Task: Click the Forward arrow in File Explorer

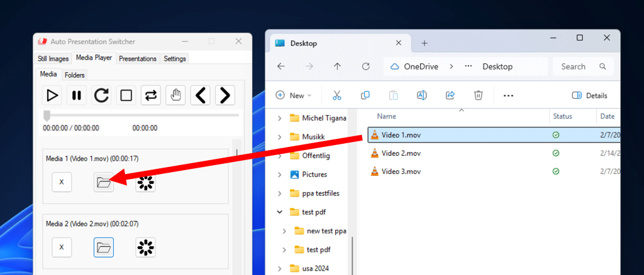Action: tap(309, 67)
